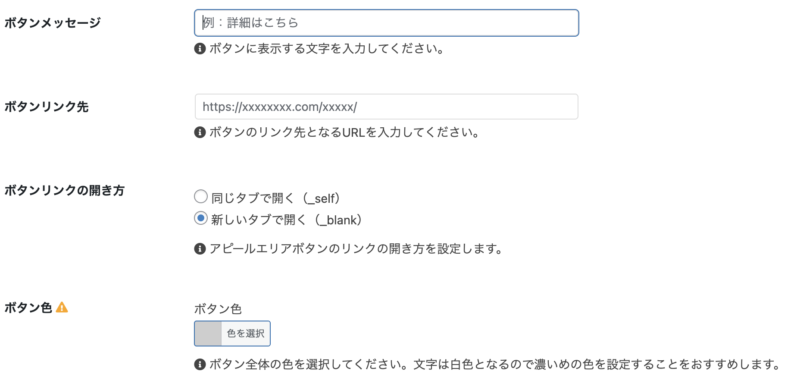Click the ボタンリンクの開き方 setting label
Screen dimensions: 800x384
(64, 190)
